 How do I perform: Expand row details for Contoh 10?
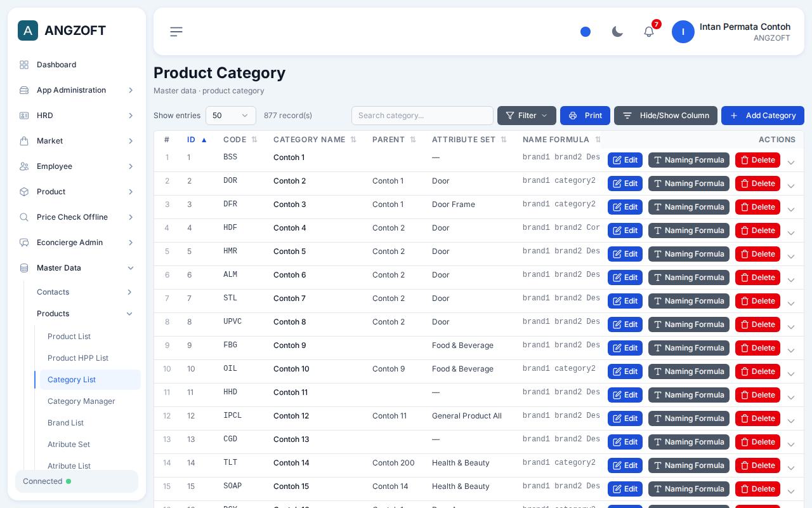point(791,374)
